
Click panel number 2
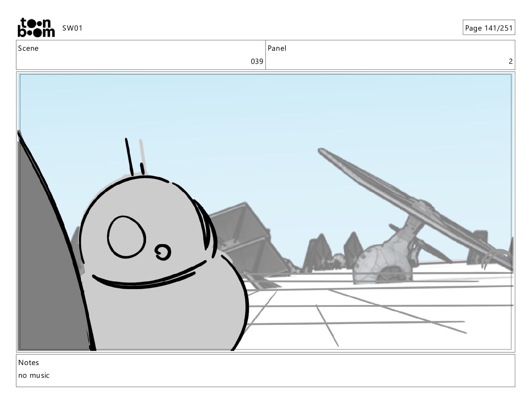pos(511,61)
